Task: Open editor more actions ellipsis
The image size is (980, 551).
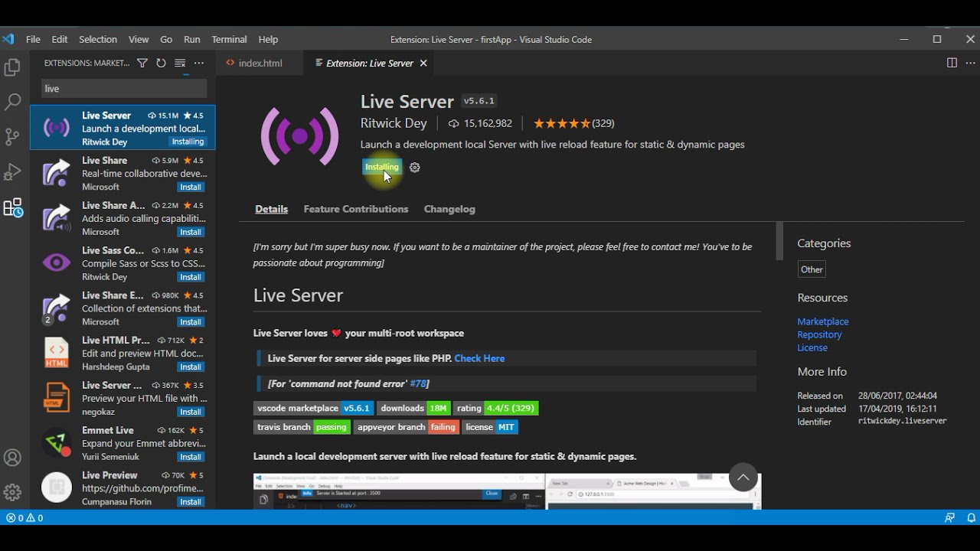Action: click(969, 63)
